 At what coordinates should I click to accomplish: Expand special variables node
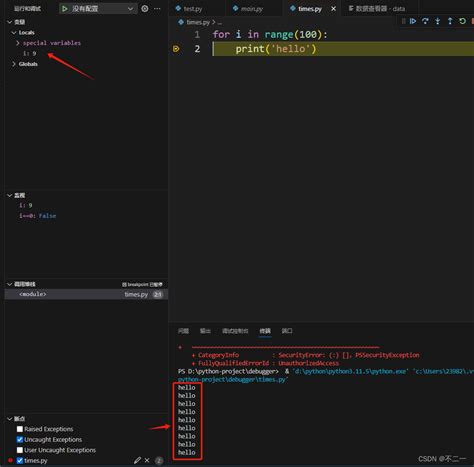(18, 43)
